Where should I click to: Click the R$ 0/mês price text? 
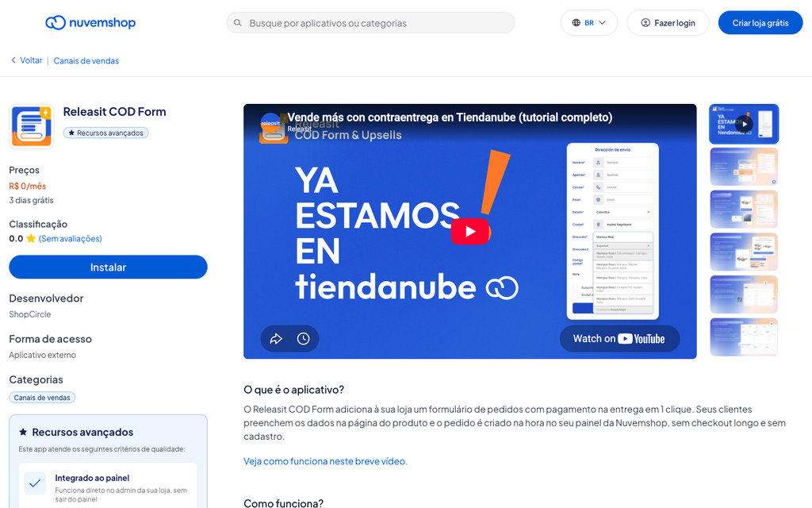click(28, 186)
